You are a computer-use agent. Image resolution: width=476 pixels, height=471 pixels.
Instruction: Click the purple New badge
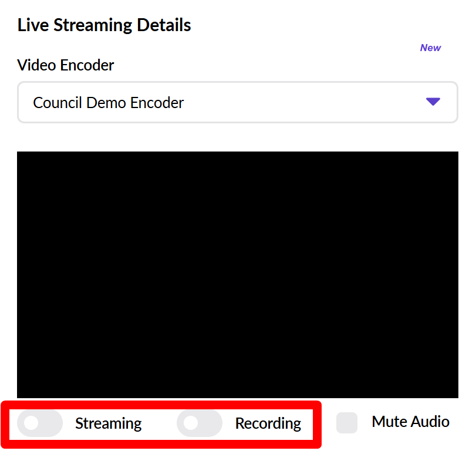[430, 48]
